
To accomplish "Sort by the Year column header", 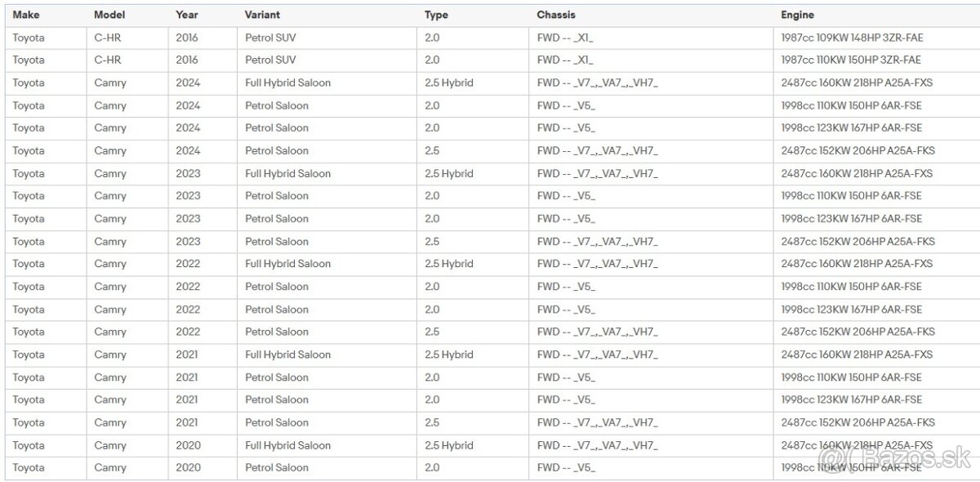I will (x=187, y=15).
